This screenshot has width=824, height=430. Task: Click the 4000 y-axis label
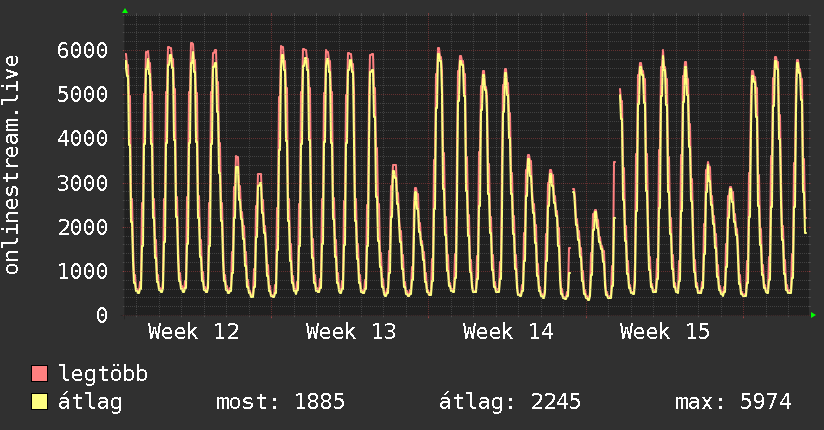(x=83, y=139)
